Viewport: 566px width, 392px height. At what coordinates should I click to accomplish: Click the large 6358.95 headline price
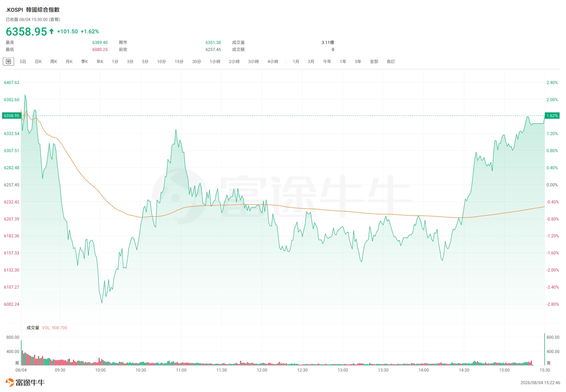[26, 32]
